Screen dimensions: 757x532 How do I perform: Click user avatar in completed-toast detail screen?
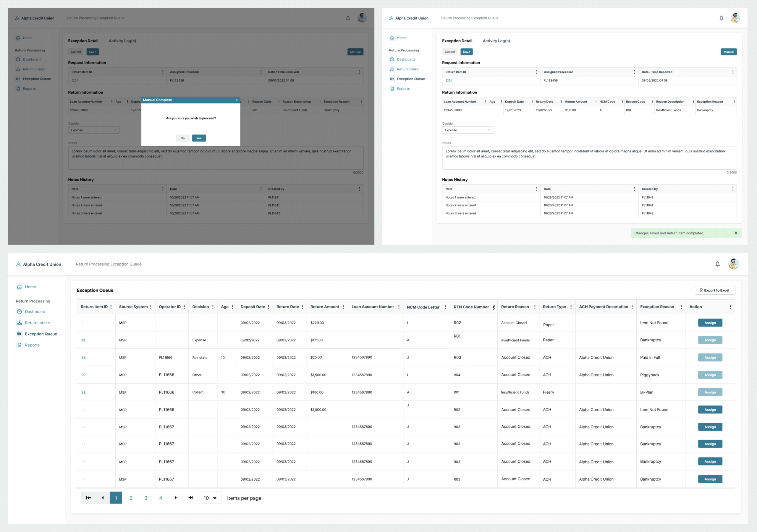(x=735, y=18)
